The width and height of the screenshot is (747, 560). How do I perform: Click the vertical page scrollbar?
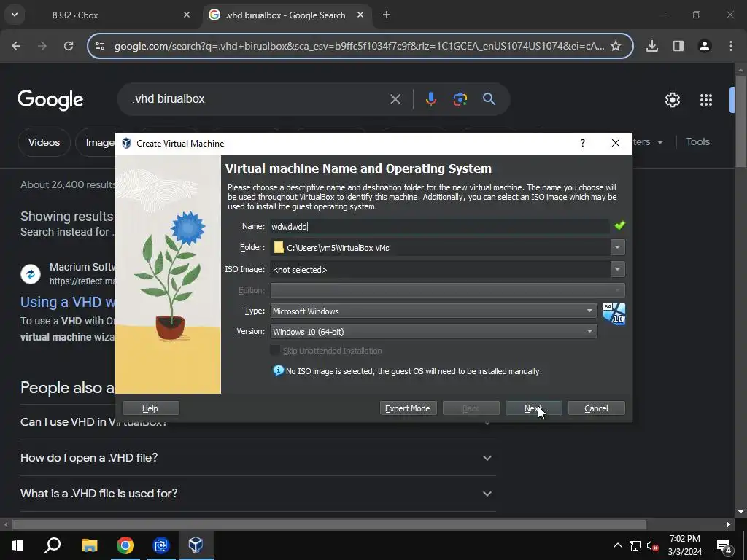(x=740, y=122)
